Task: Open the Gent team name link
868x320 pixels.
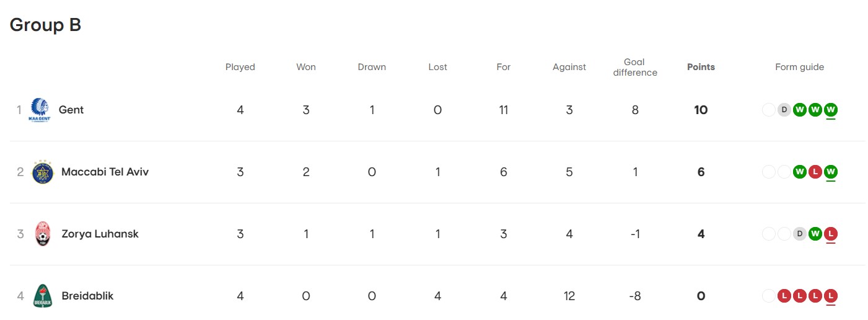Action: 71,110
